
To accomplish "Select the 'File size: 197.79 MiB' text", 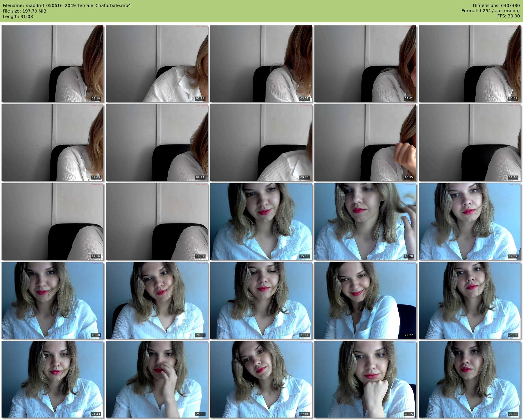I will (24, 11).
